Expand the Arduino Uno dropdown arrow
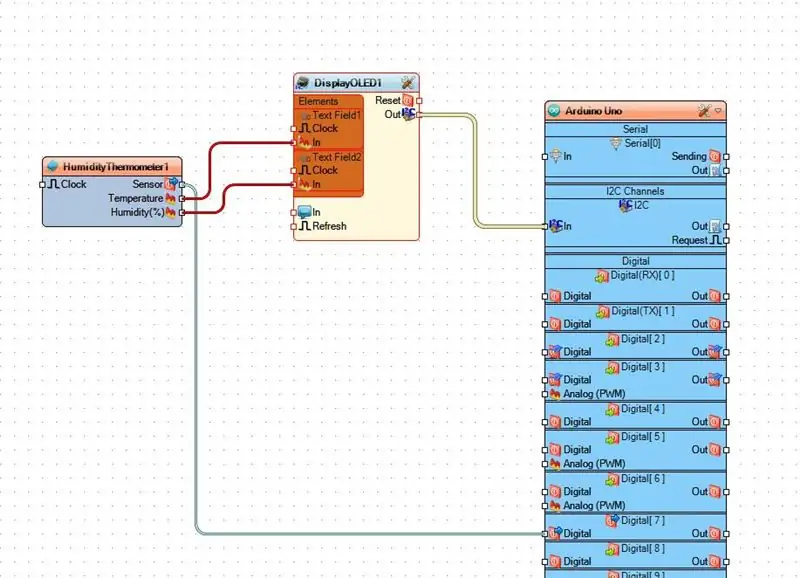The image size is (800, 578). tap(718, 111)
